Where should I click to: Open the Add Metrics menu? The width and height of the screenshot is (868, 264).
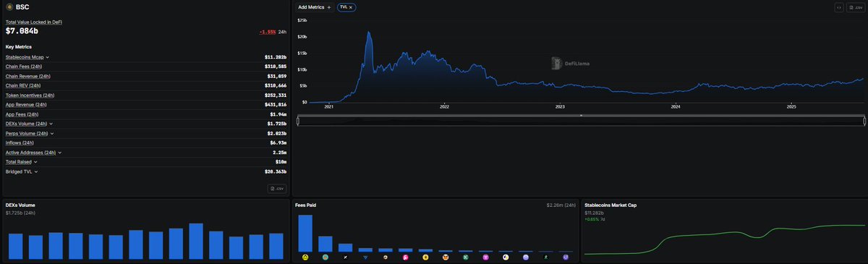coord(315,7)
